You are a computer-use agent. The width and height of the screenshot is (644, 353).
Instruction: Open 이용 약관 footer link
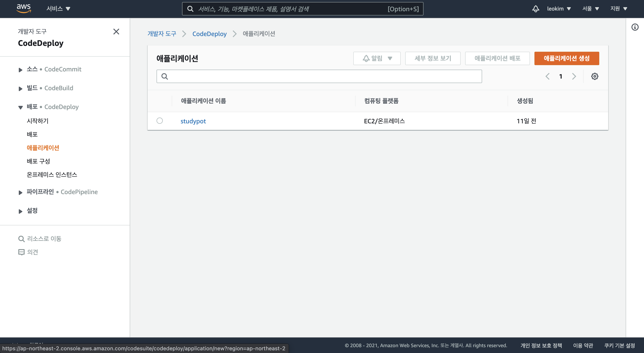(583, 345)
